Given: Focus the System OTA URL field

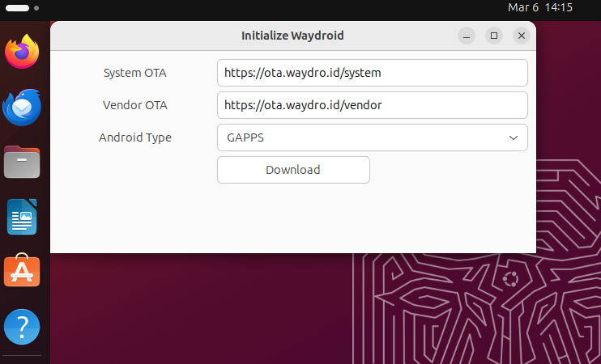Looking at the screenshot, I should click(x=372, y=73).
